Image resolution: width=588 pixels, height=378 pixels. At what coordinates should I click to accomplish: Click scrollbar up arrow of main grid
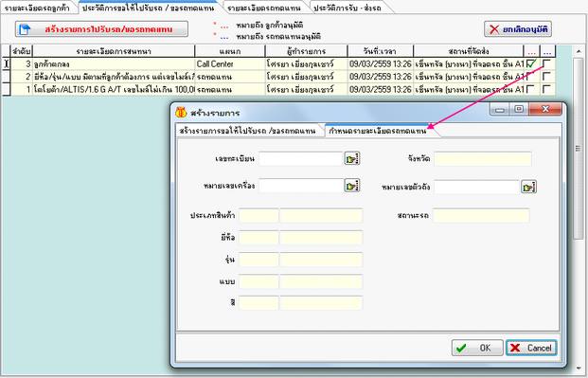coord(579,51)
